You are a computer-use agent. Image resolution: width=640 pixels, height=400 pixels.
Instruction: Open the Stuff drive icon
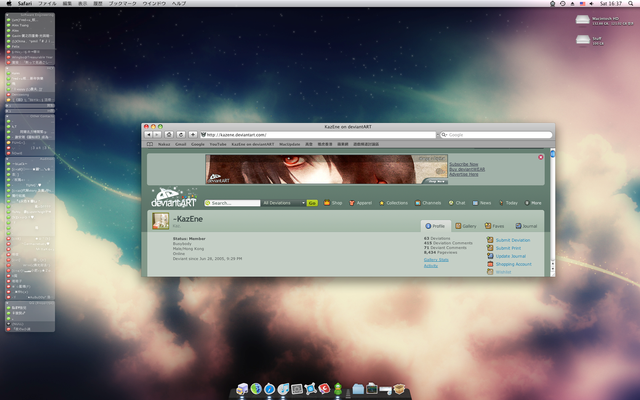point(583,40)
